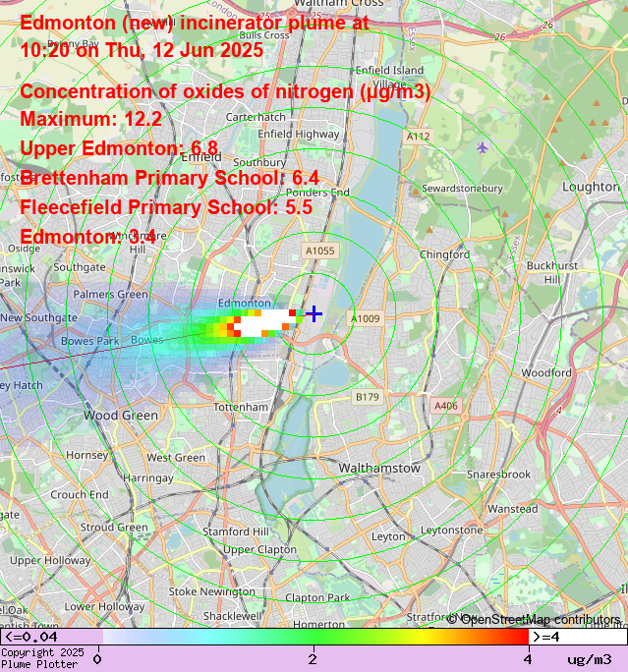Click the Southbury place label
Screen dimensions: 628x672
coord(259,162)
